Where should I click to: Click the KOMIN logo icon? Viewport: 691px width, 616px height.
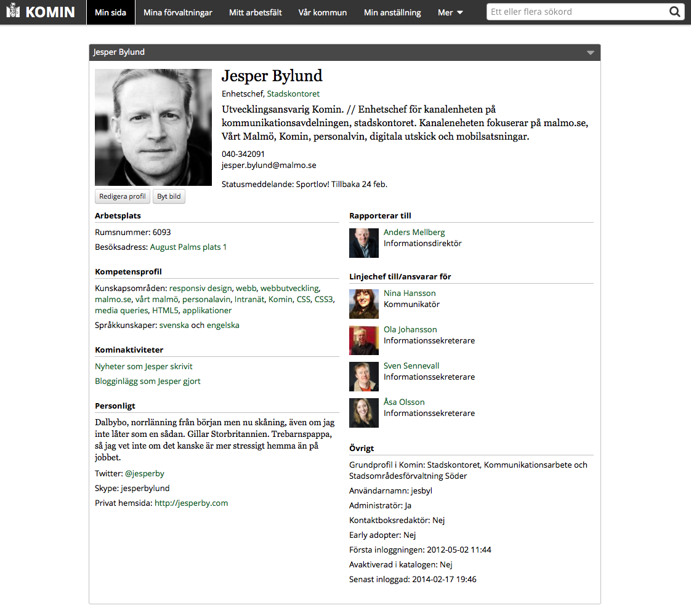(x=14, y=12)
